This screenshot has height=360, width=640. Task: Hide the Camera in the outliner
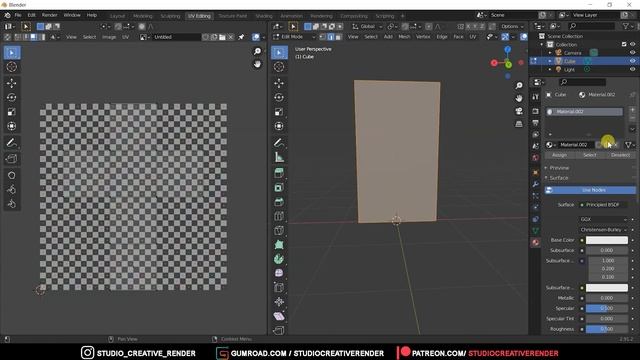632,53
